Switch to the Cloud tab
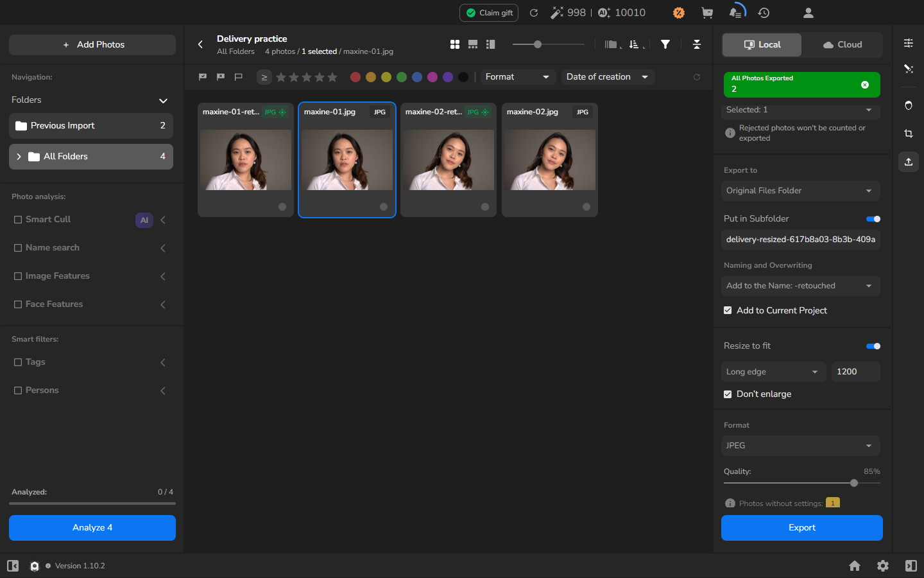Screen dimensions: 924x578 click(x=843, y=45)
